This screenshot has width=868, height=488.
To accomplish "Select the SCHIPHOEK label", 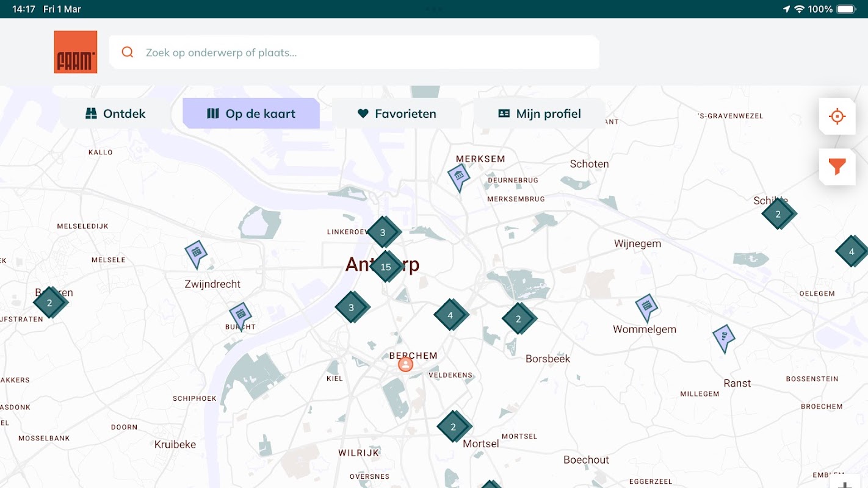I will click(x=195, y=399).
